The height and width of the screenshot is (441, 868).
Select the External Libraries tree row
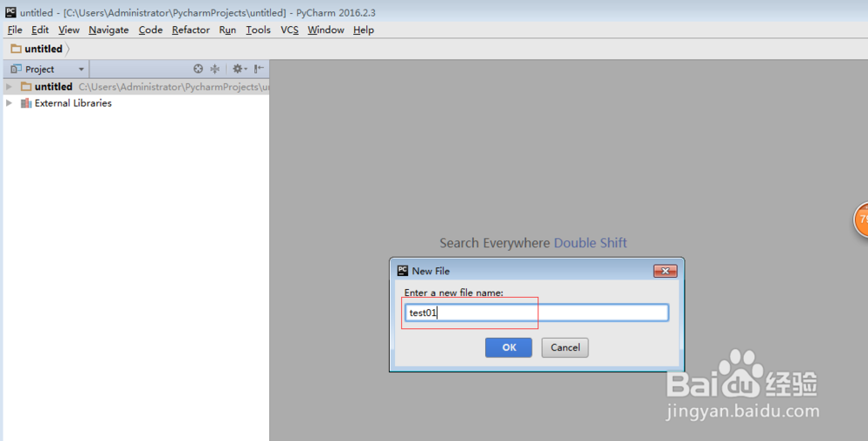(136, 103)
